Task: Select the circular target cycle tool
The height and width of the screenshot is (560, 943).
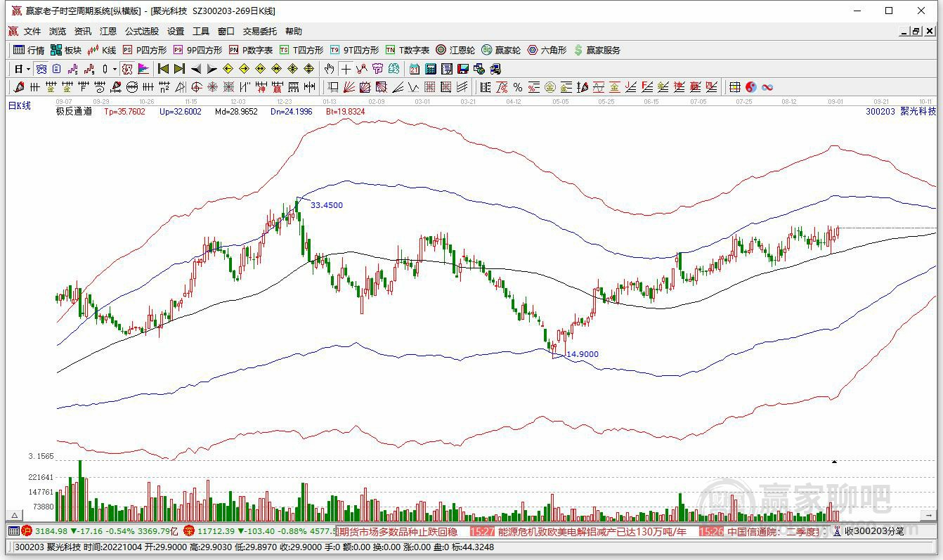Action: point(195,87)
